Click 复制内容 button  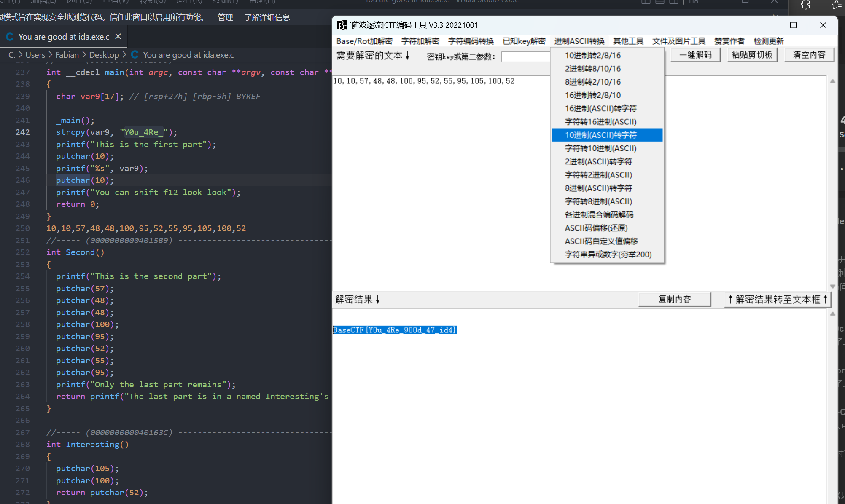(x=675, y=299)
